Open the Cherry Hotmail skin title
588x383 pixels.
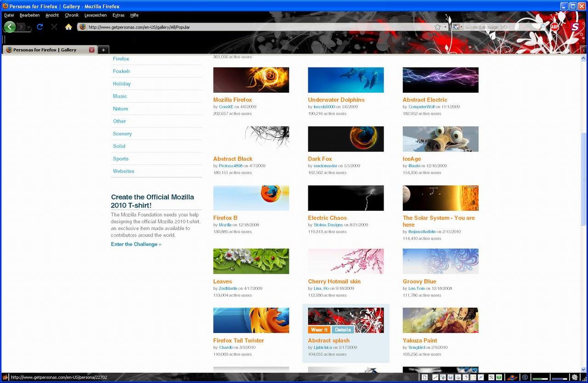point(334,282)
